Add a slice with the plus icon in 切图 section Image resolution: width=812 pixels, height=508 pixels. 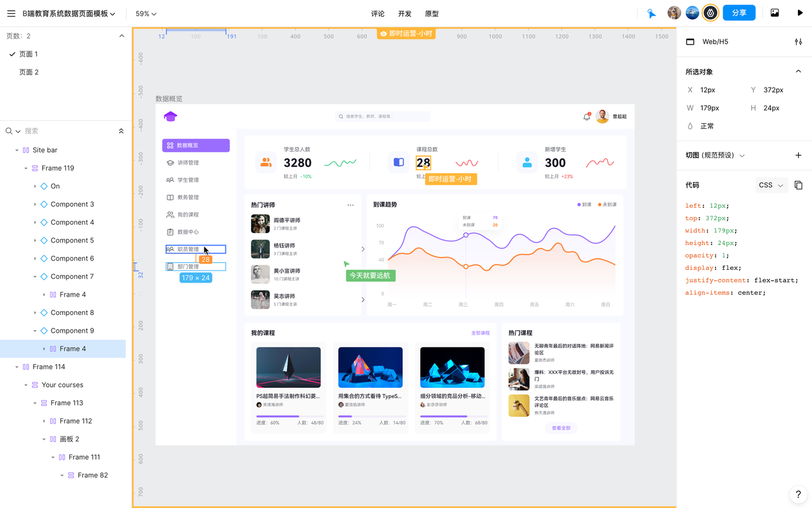[x=798, y=155]
